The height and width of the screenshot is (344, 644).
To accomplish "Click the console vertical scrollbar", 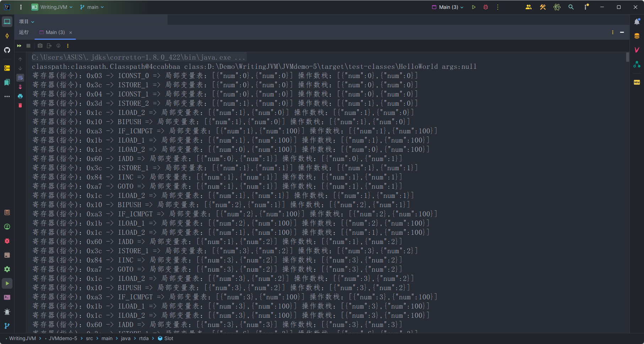I will coord(627,57).
